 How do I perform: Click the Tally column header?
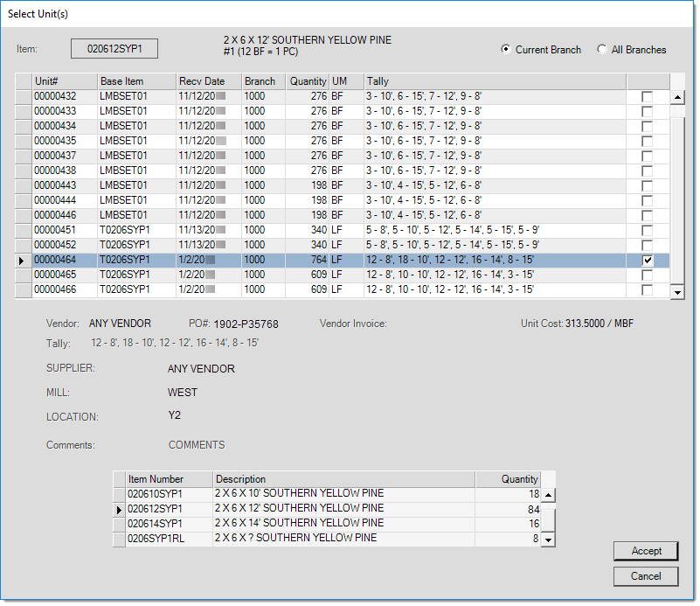click(496, 81)
